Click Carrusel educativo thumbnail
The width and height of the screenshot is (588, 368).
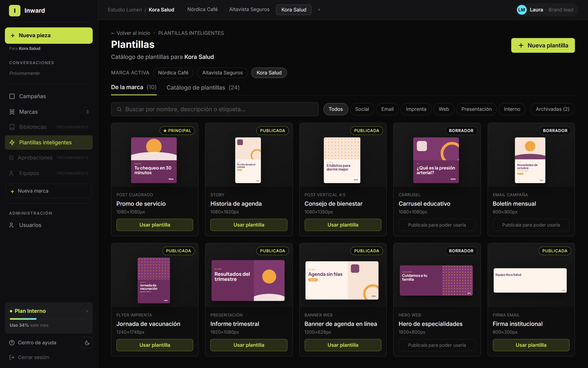click(436, 160)
